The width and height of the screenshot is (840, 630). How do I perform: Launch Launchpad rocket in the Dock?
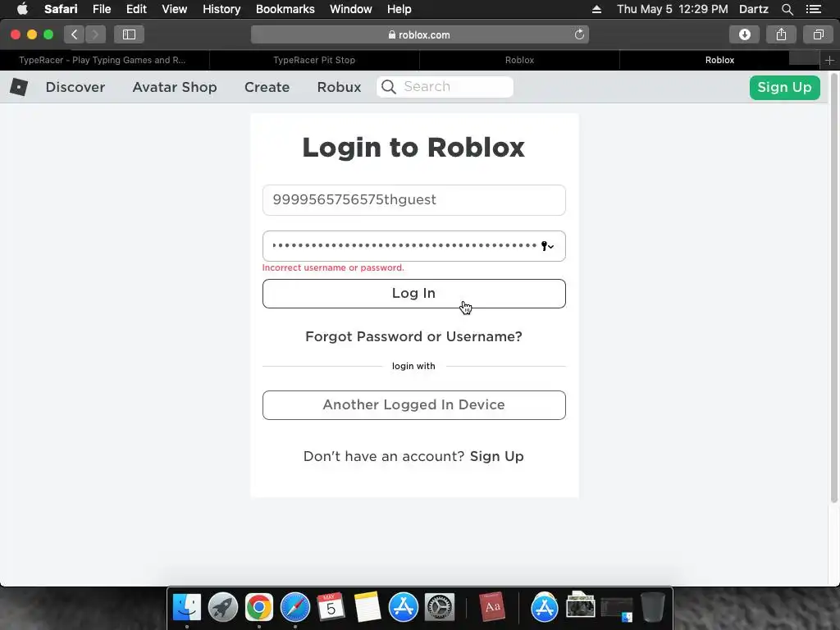[223, 607]
